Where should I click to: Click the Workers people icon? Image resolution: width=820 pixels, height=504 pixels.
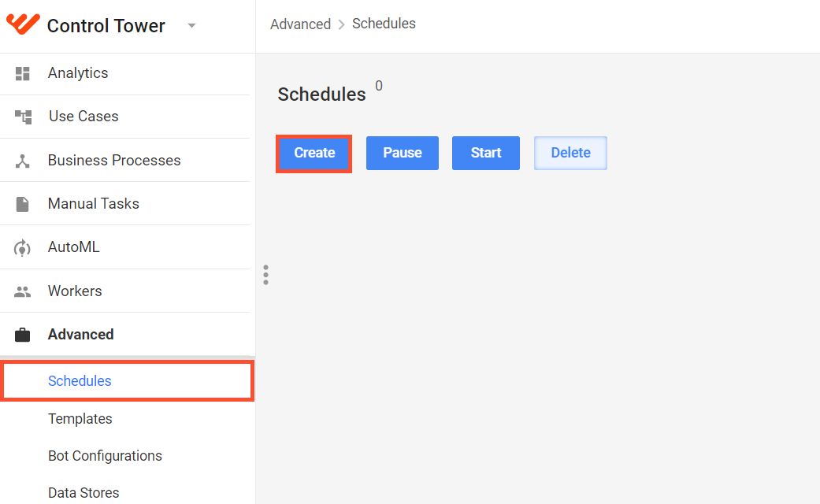23,291
